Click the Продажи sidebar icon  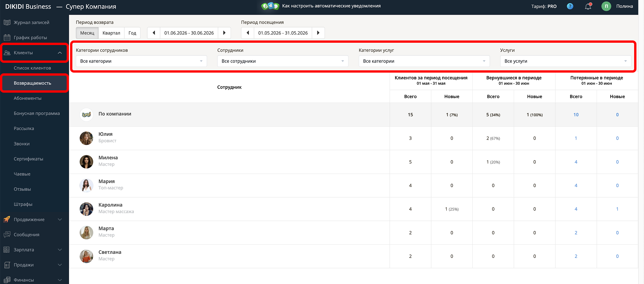point(7,265)
